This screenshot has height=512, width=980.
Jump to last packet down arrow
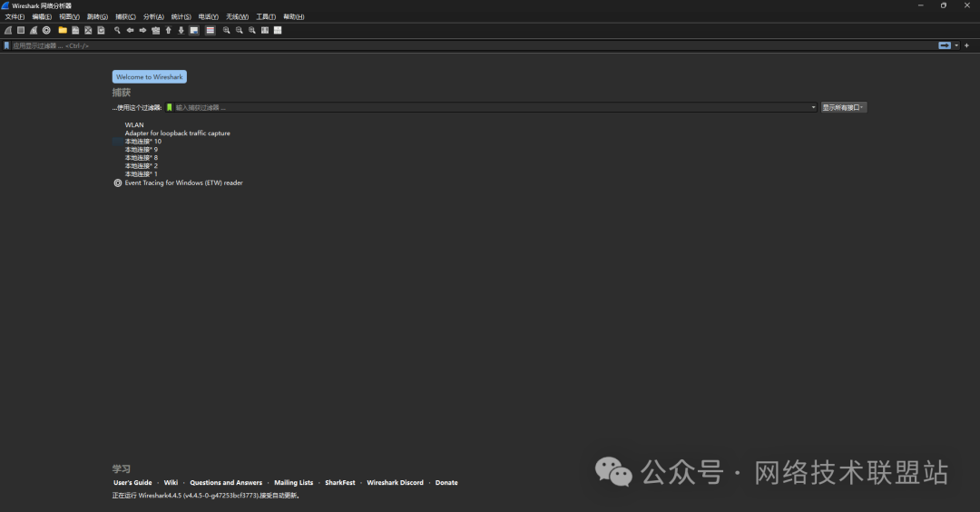click(181, 30)
